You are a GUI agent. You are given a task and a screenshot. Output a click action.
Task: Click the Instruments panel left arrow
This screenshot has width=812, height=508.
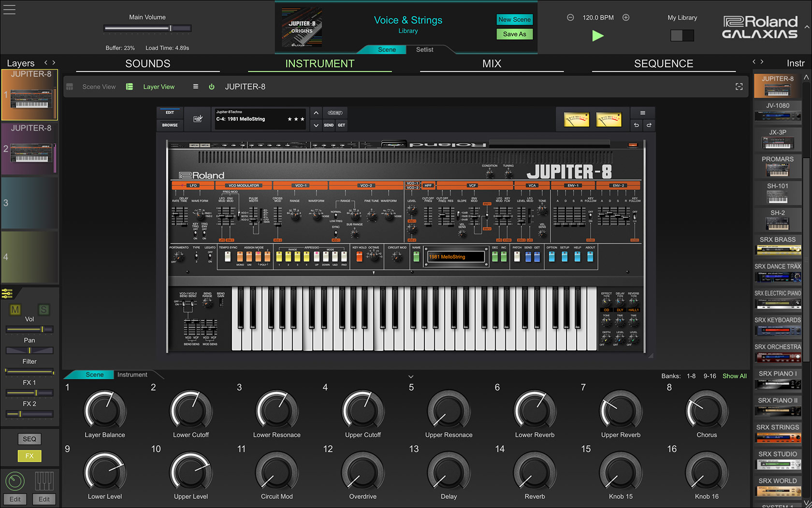(754, 61)
